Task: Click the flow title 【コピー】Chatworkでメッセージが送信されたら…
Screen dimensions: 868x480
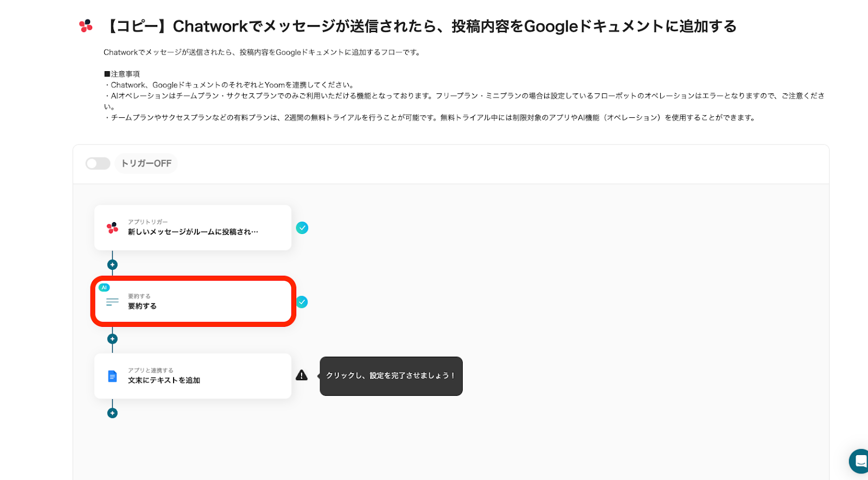Action: [x=420, y=26]
